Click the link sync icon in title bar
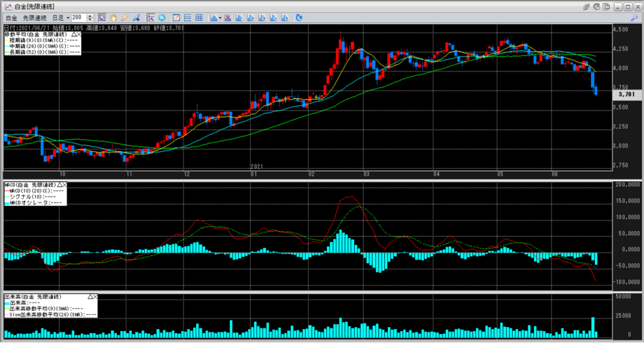The height and width of the screenshot is (343, 644). (x=587, y=6)
